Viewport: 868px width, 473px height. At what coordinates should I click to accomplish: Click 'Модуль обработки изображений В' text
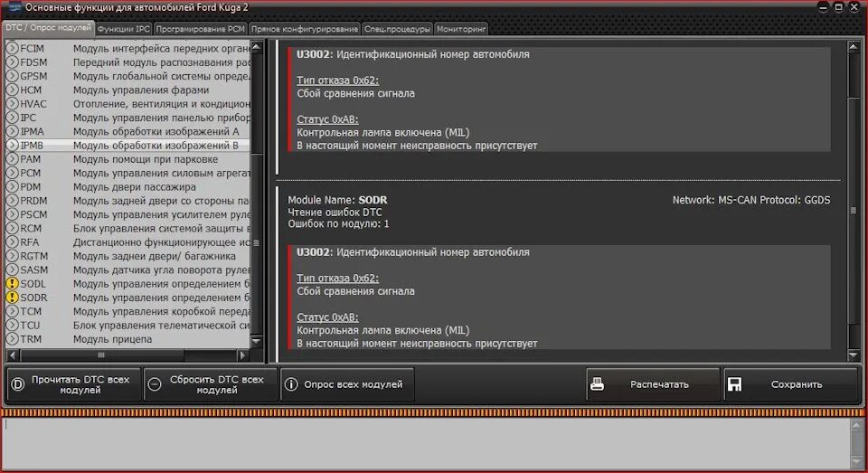(x=156, y=145)
